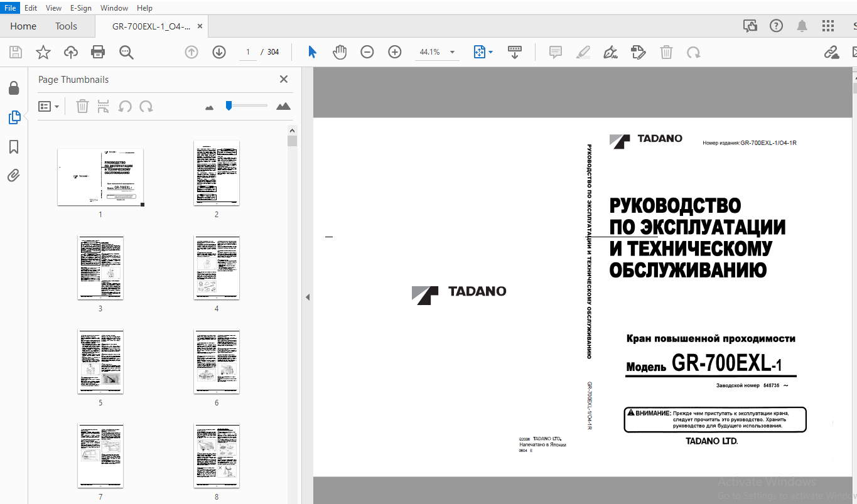The image size is (857, 504).
Task: Open the apps grid icon
Action: point(828,26)
